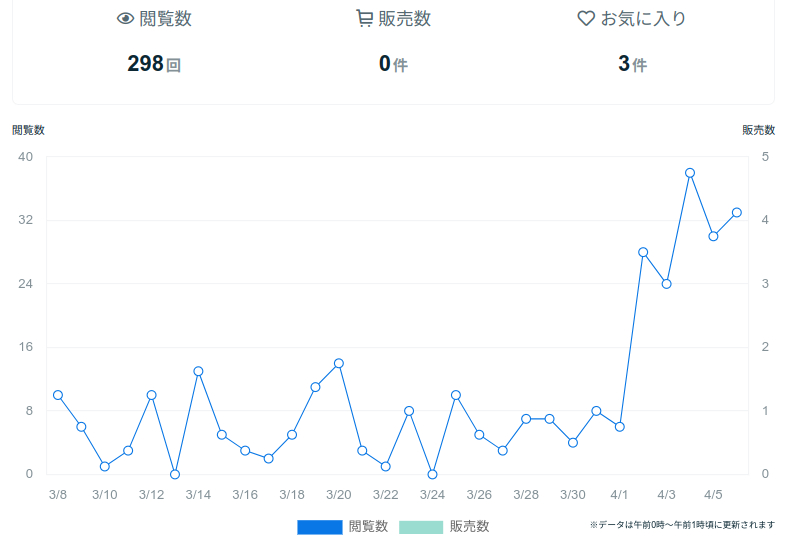The height and width of the screenshot is (546, 786).
Task: Click the 5 label on right axis
Action: click(765, 157)
